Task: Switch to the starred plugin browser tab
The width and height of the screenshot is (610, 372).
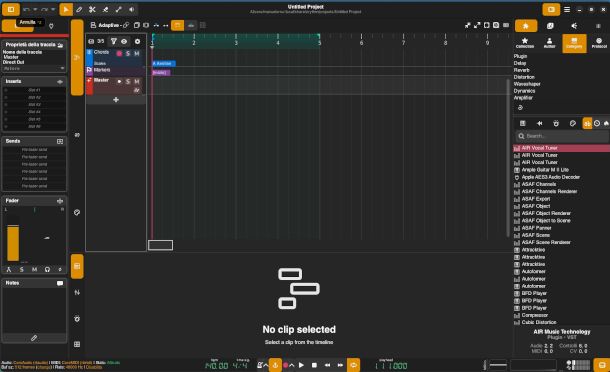Action: (x=526, y=26)
